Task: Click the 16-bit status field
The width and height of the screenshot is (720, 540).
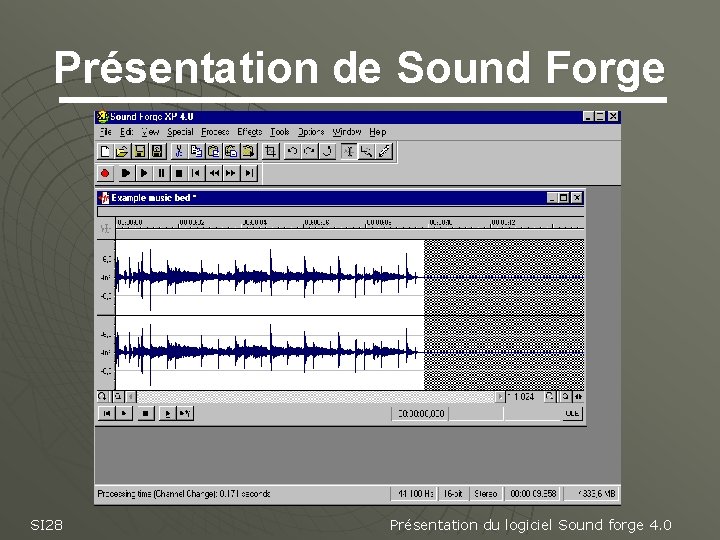Action: 453,494
